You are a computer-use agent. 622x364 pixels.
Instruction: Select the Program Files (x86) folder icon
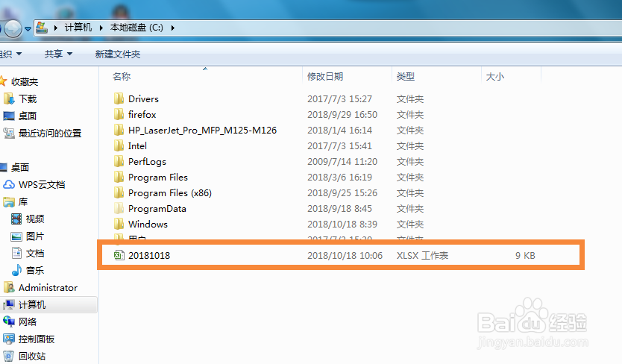[x=119, y=192]
